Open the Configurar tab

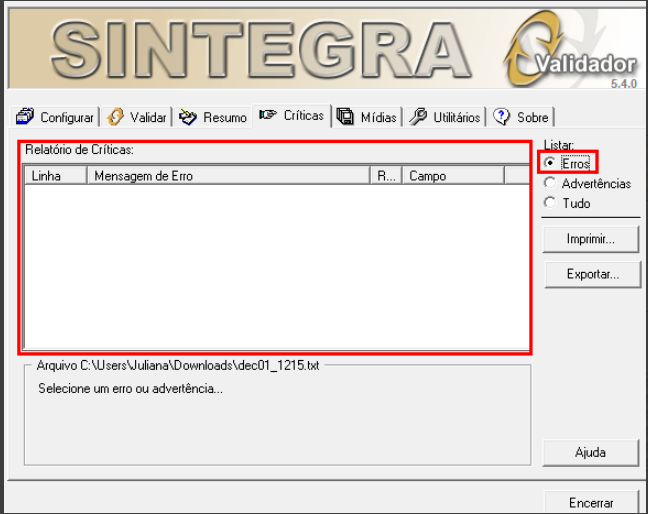[x=55, y=117]
